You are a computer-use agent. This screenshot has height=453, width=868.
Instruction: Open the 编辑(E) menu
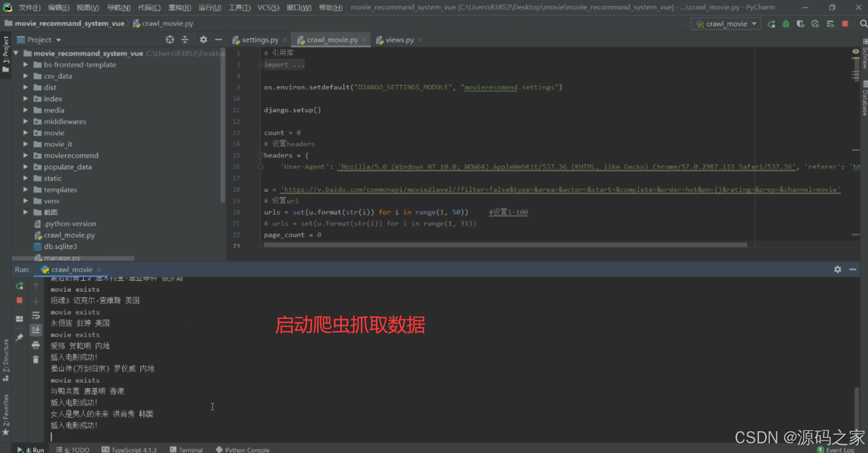[x=59, y=8]
